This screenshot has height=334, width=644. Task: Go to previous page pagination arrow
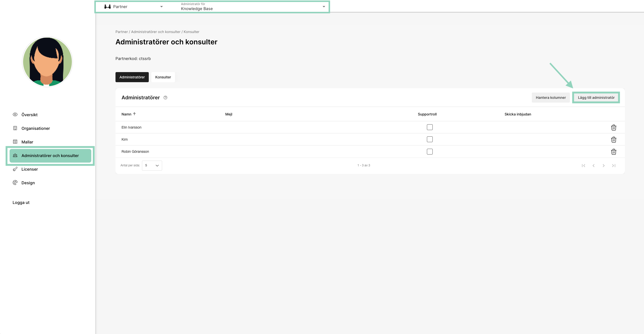[594, 166]
